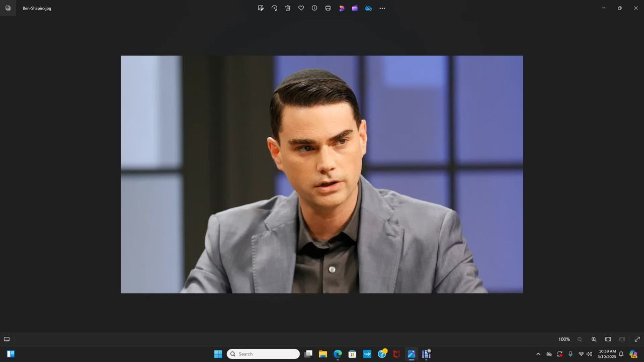Viewport: 644px width, 362px height.
Task: Open File Explorer from the taskbar
Action: (x=323, y=354)
